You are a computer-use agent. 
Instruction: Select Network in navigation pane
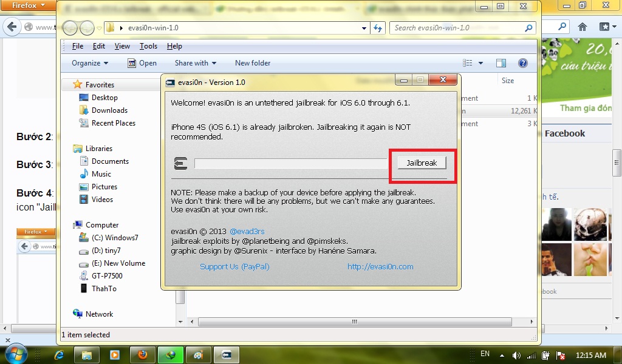click(99, 314)
